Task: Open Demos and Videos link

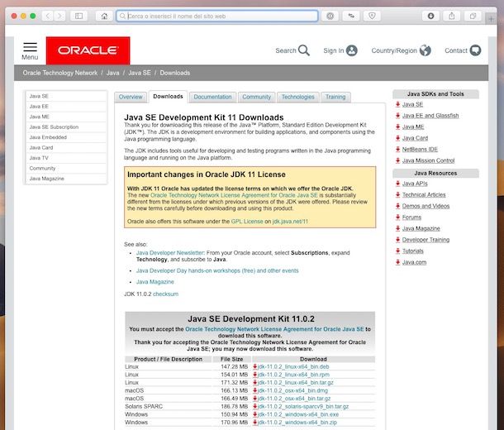Action: coord(426,206)
